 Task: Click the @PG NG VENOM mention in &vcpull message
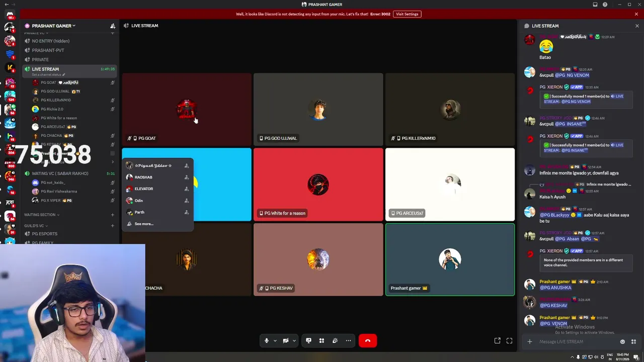click(572, 75)
